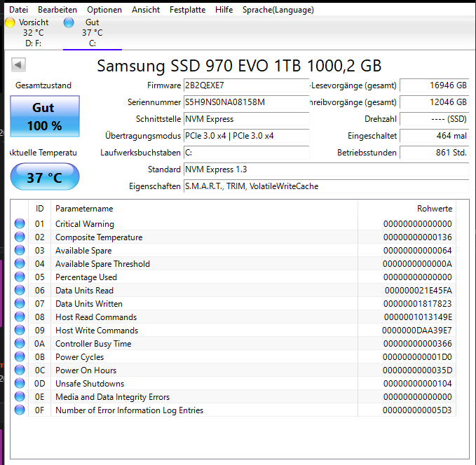Click status icon of Media and Data Integrity Errors

click(x=20, y=397)
